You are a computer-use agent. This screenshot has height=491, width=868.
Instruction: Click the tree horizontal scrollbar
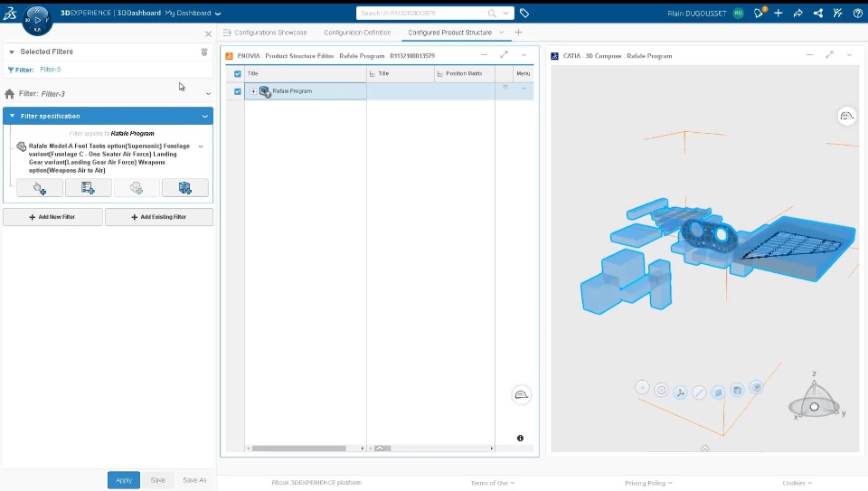pyautogui.click(x=299, y=449)
